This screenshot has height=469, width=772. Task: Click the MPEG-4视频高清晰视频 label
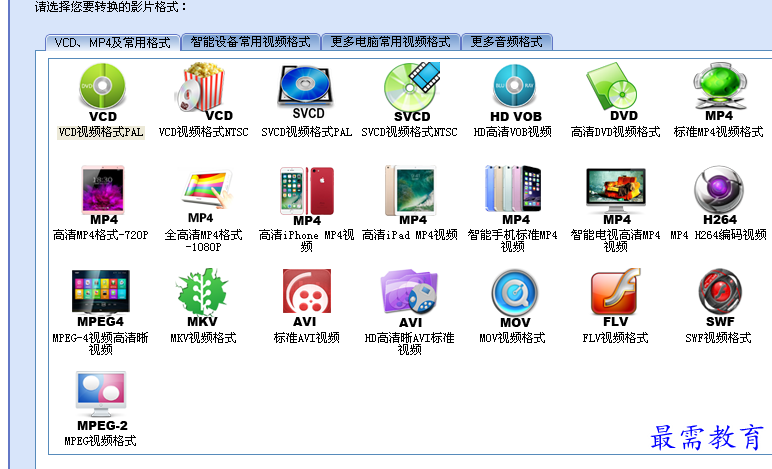tap(100, 344)
